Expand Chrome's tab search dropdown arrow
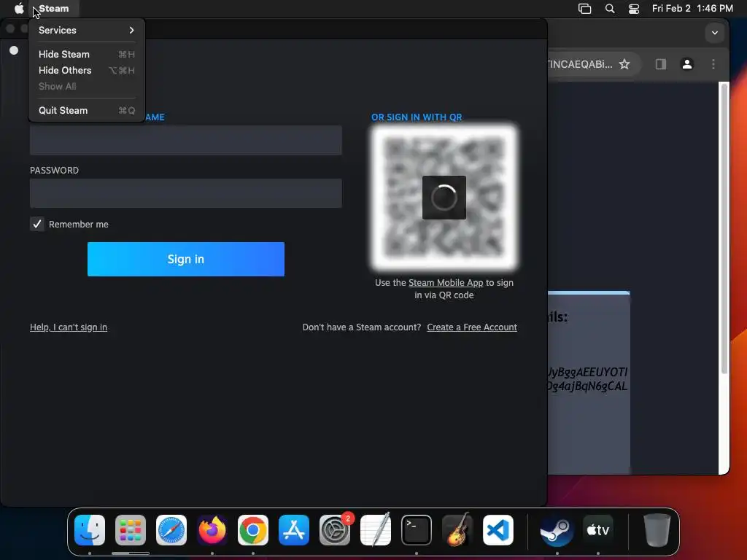This screenshot has width=747, height=560. (x=715, y=33)
